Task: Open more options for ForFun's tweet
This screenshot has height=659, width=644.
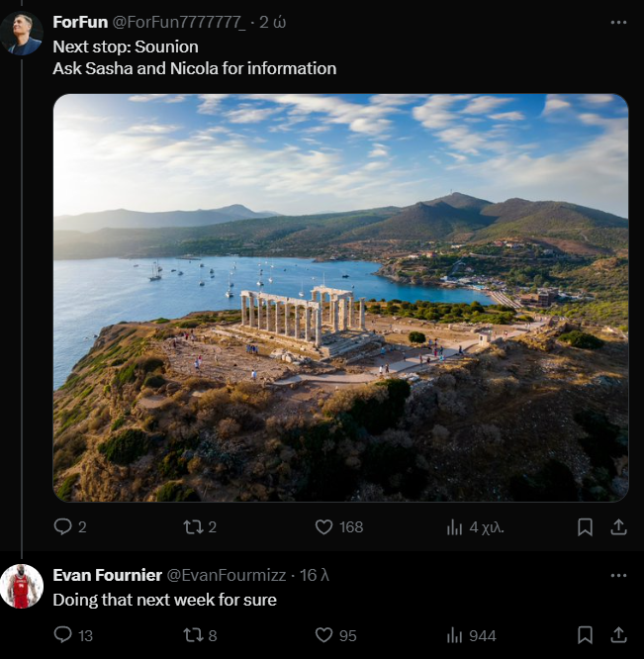Action: pos(618,22)
